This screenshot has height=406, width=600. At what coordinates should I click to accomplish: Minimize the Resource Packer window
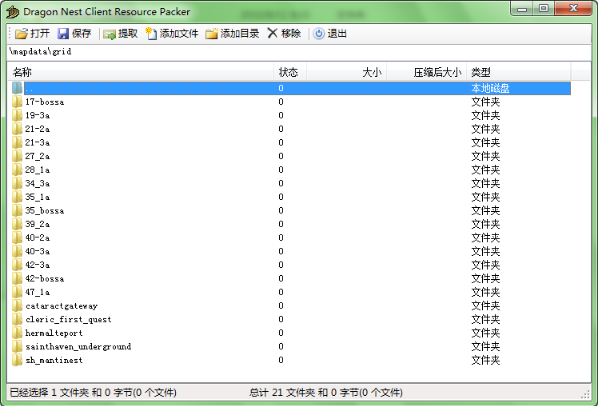(x=522, y=9)
